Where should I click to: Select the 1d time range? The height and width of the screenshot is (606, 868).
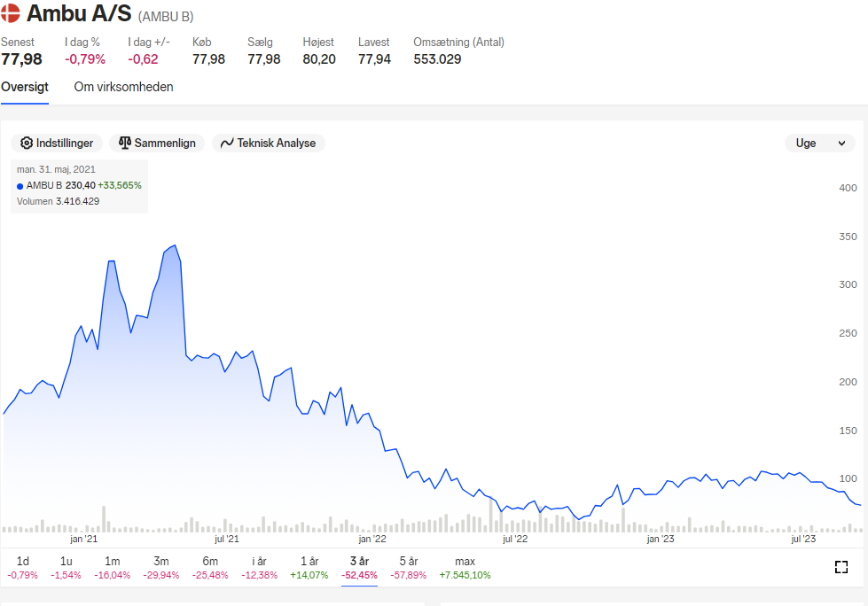[23, 568]
